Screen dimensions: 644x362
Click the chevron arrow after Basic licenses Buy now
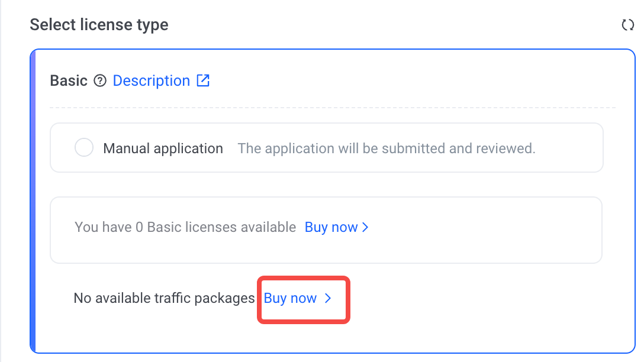(x=365, y=228)
